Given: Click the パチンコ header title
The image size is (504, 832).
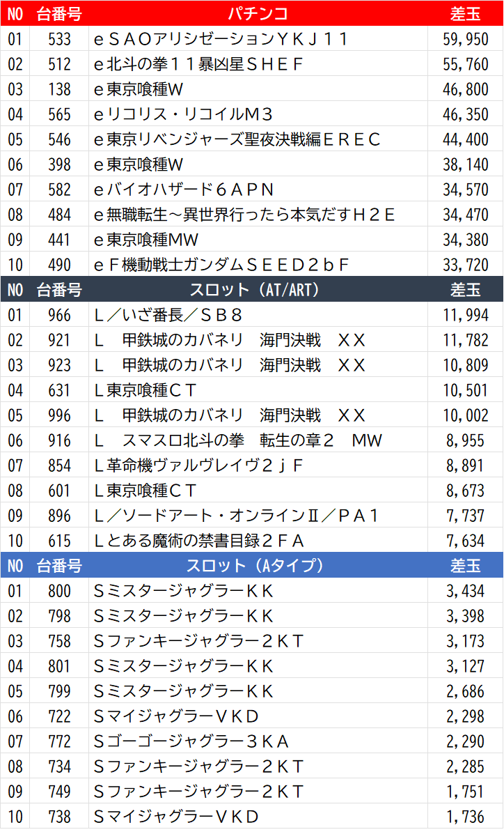Looking at the screenshot, I should (258, 13).
